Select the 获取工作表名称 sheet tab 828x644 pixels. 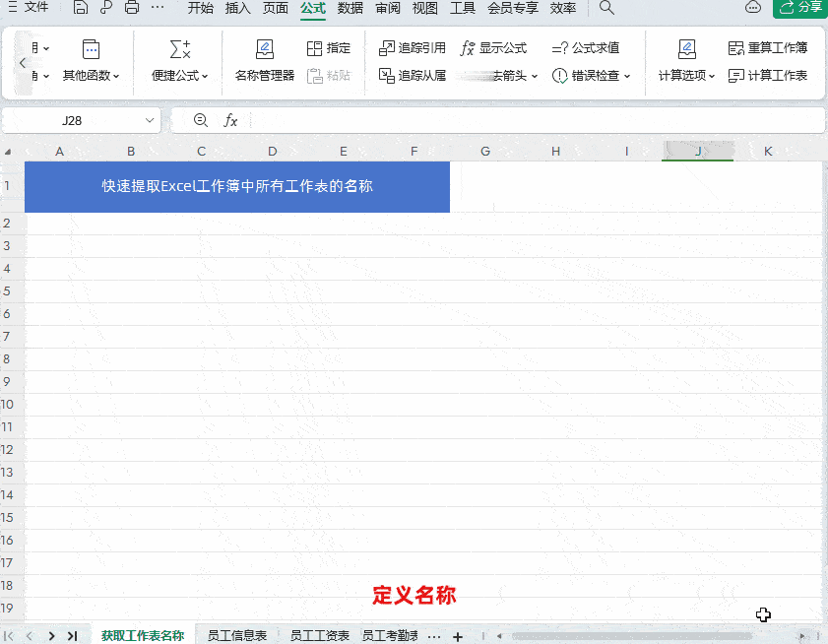pos(143,635)
